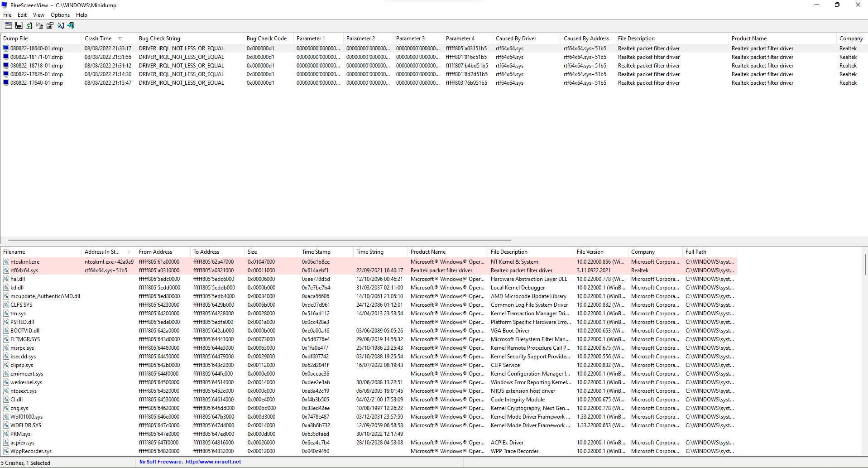Open the Properties toolbar icon
Viewport: 868px width, 468px height.
(50, 25)
